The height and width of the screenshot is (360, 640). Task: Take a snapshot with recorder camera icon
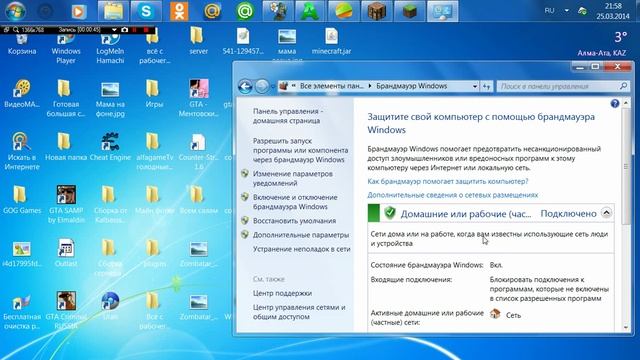[124, 30]
